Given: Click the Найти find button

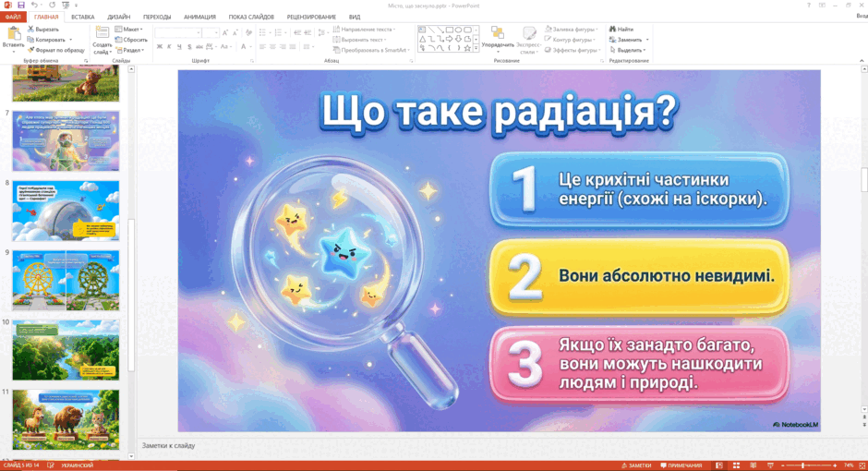Looking at the screenshot, I should coord(621,30).
